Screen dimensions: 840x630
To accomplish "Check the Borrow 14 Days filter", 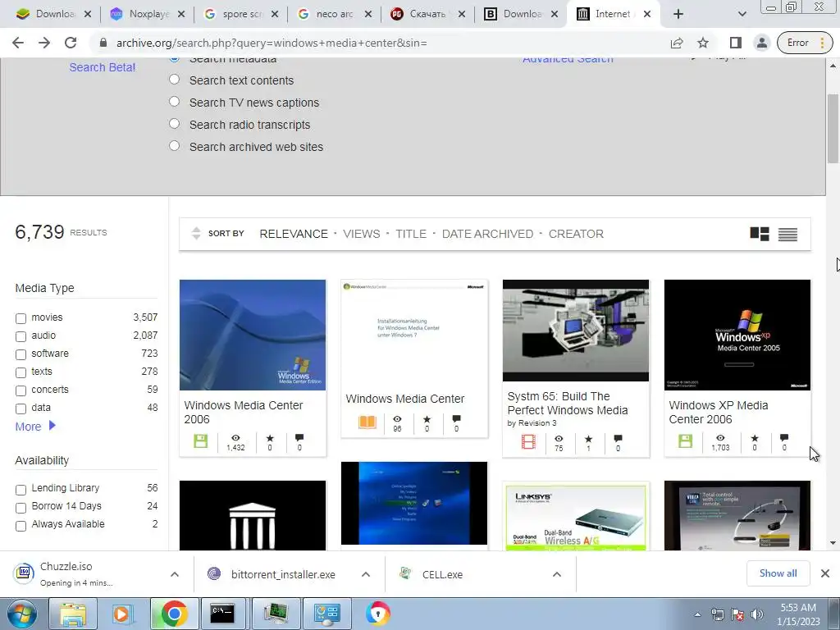I will [x=21, y=507].
